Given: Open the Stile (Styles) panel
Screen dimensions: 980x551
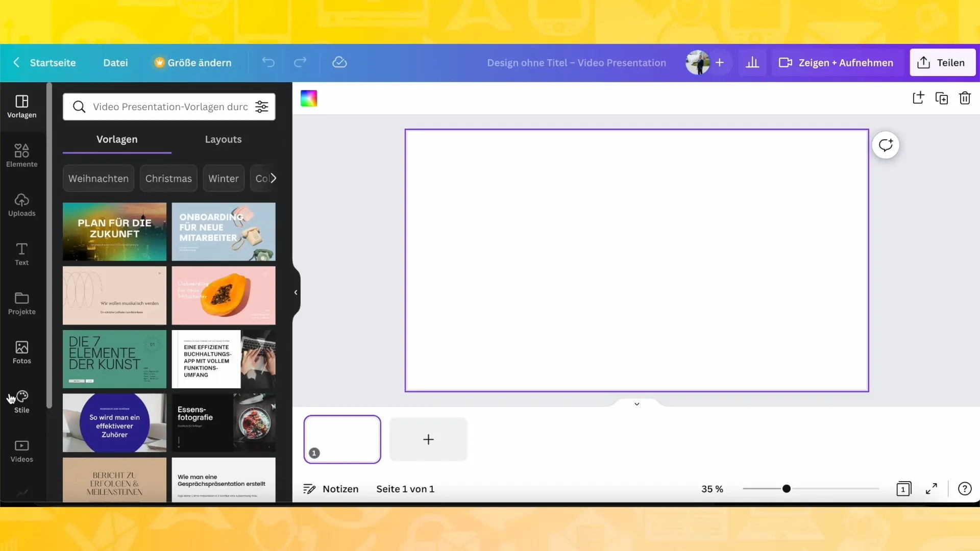Looking at the screenshot, I should coord(21,402).
